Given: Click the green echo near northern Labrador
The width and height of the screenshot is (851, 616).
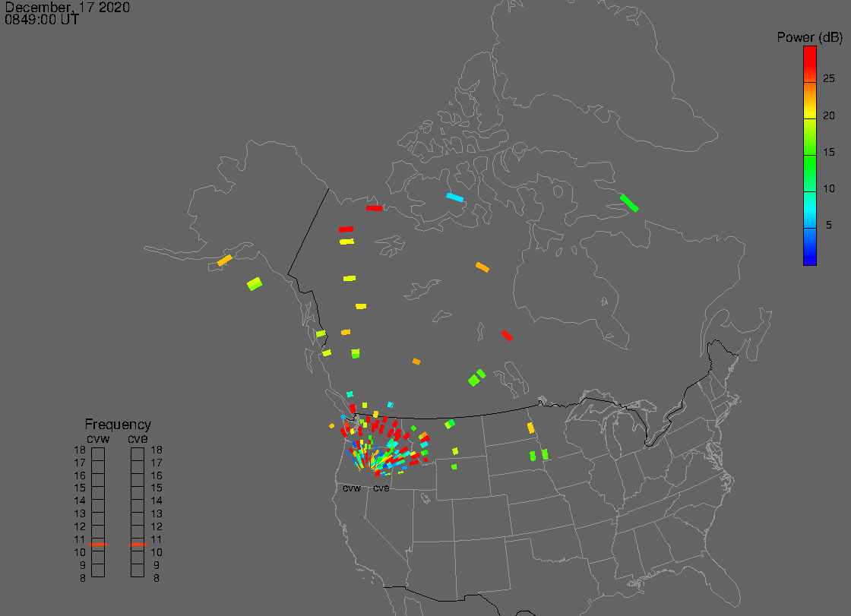Looking at the screenshot, I should tap(630, 203).
